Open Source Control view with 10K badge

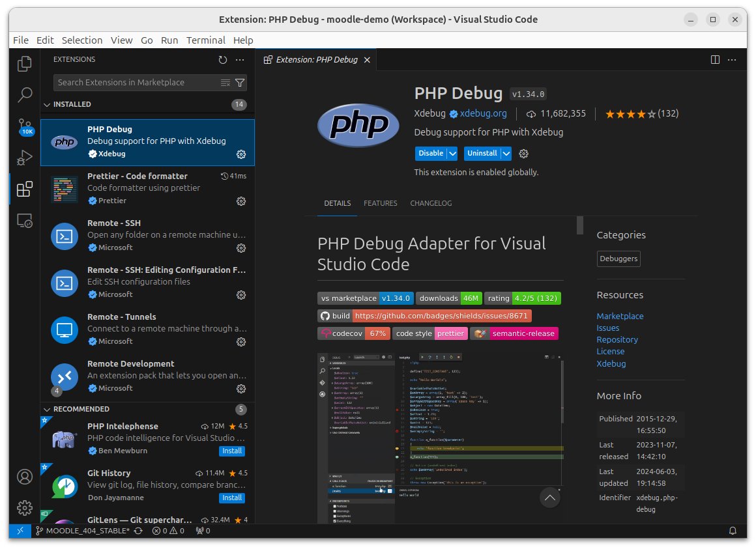(x=25, y=126)
